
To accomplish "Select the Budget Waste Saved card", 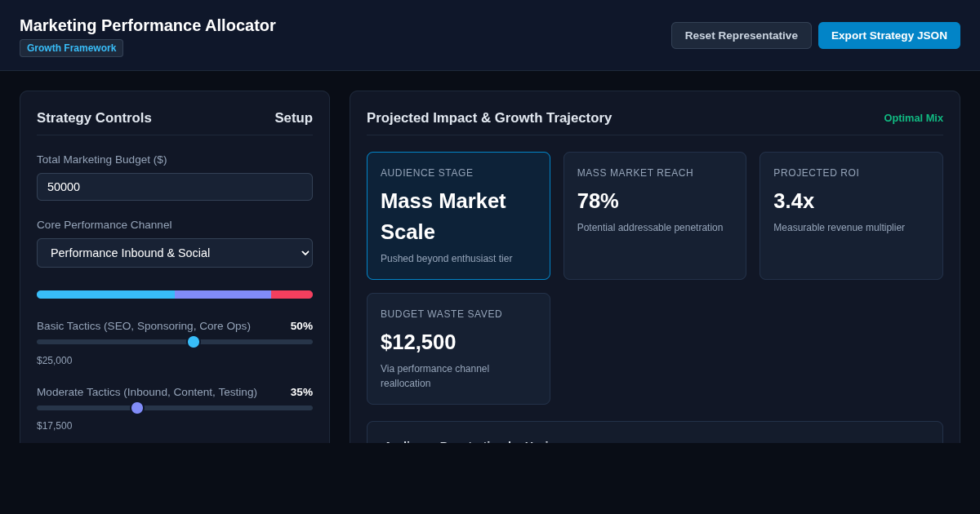I will click(x=458, y=348).
